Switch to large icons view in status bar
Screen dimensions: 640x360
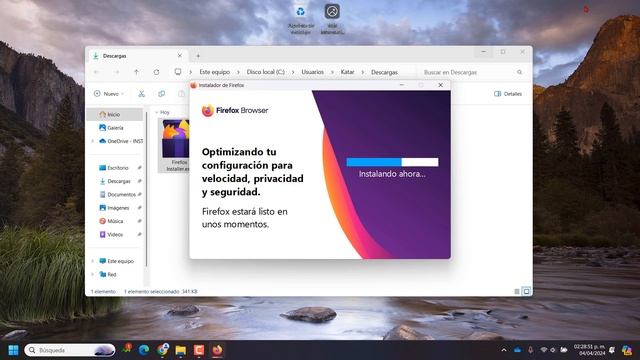coord(527,291)
